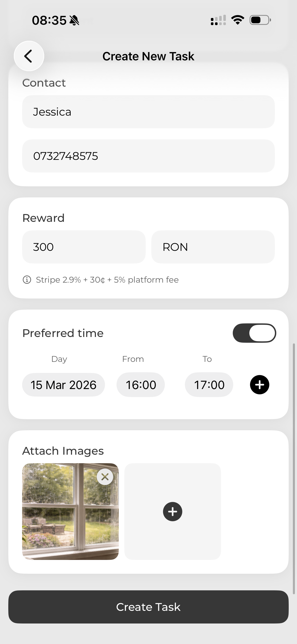
Task: Toggle the Preferred time switch
Action: tap(254, 333)
